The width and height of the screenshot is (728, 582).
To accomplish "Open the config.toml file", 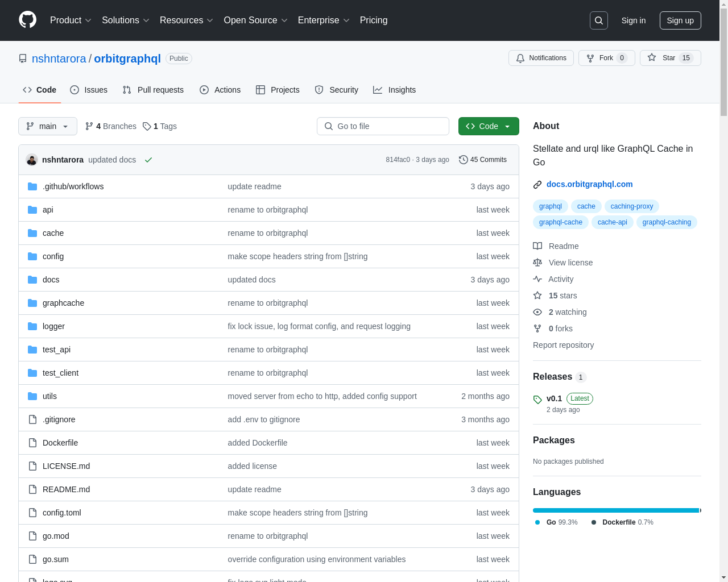I will pyautogui.click(x=62, y=513).
